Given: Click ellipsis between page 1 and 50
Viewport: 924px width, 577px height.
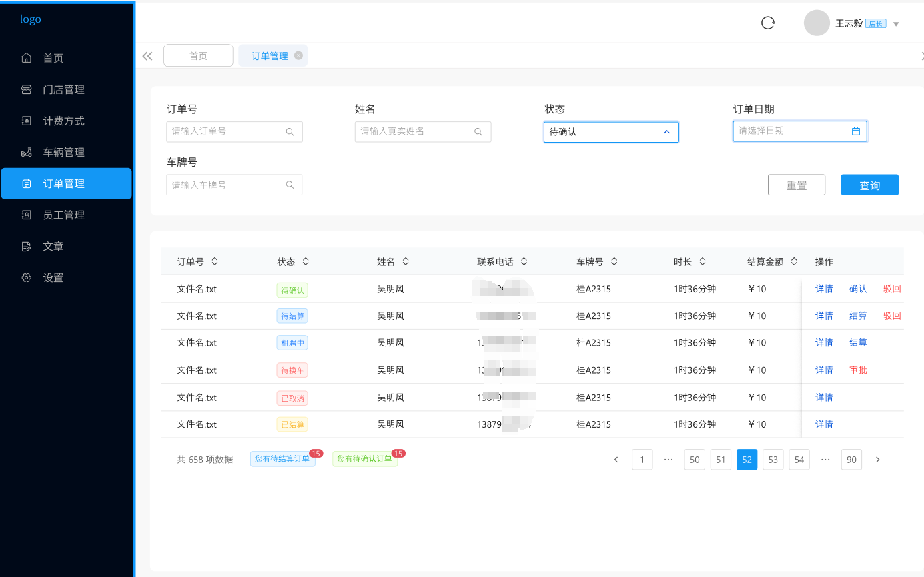Looking at the screenshot, I should pyautogui.click(x=668, y=460).
